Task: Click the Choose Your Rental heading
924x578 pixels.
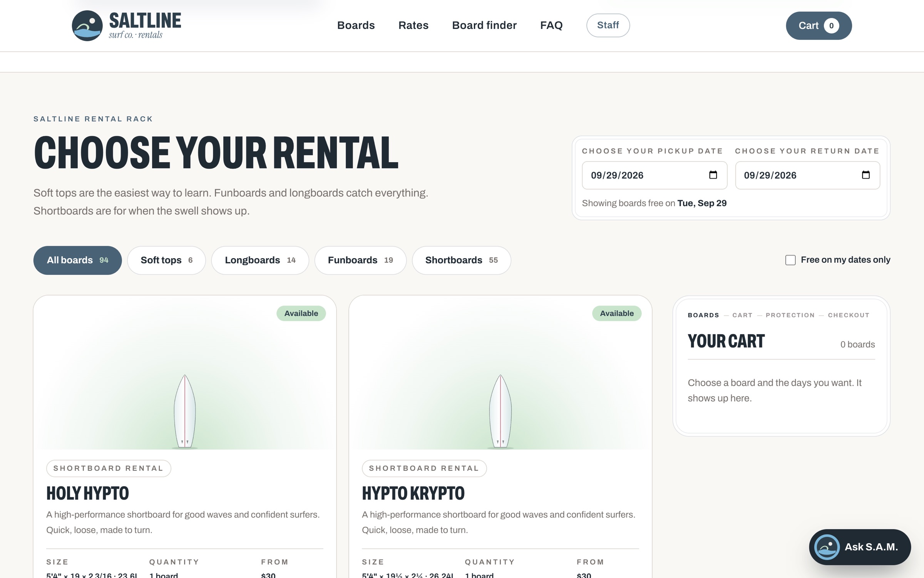Action: 216,153
